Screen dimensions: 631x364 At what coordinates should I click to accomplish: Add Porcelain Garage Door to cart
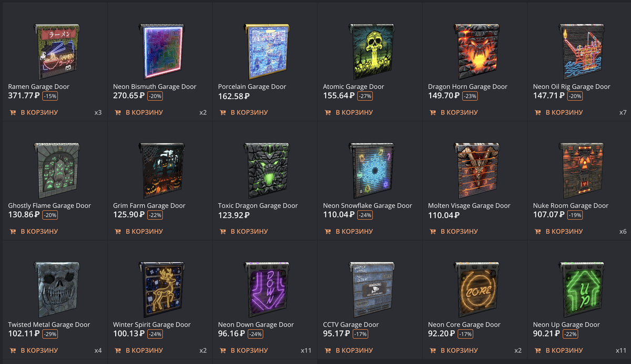pyautogui.click(x=244, y=112)
